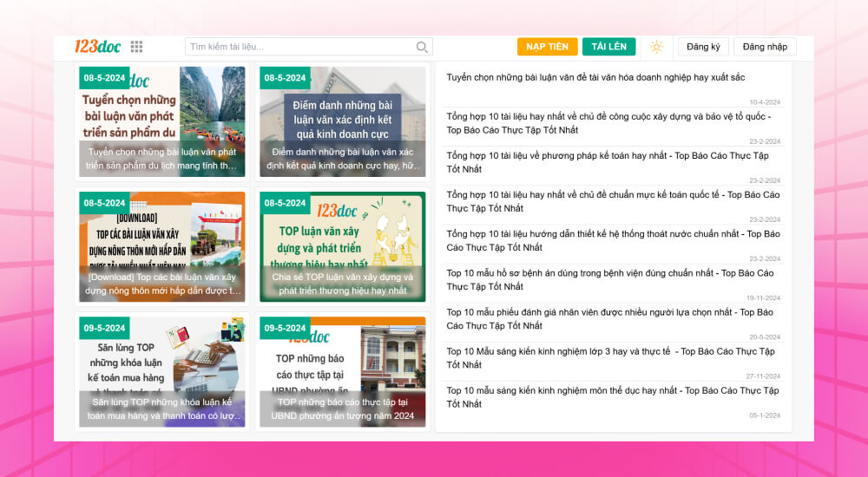
Task: Click the search magnifier icon
Action: [x=422, y=47]
